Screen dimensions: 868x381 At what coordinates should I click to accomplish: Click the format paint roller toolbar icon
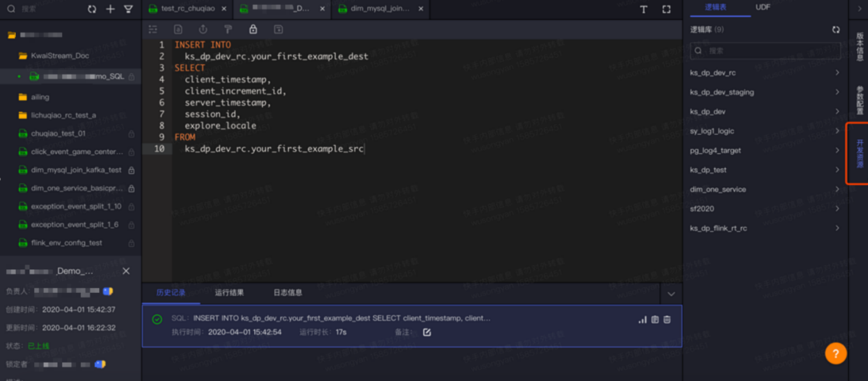(228, 30)
